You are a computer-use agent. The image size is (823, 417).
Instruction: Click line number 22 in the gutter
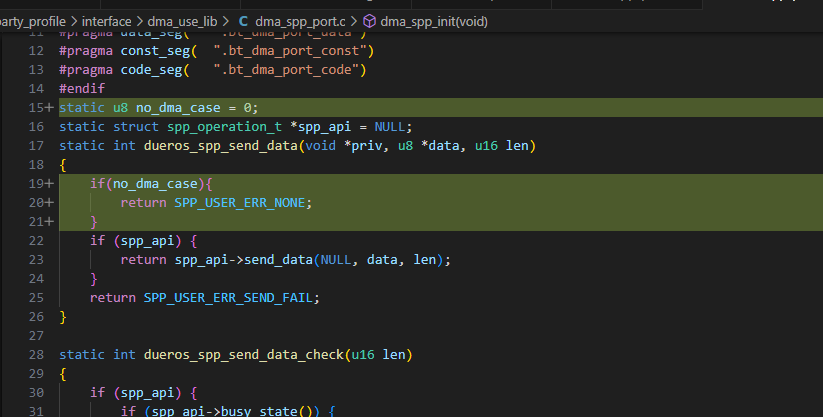[x=36, y=241]
